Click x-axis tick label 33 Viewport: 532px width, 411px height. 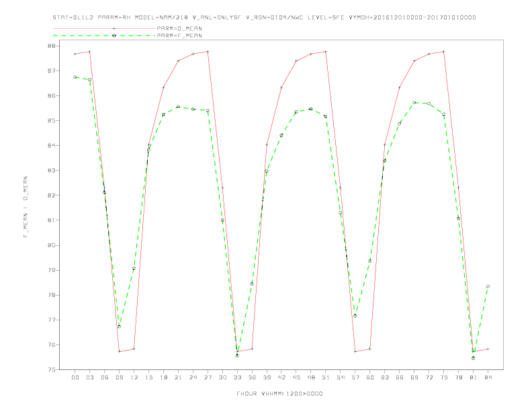pos(237,377)
